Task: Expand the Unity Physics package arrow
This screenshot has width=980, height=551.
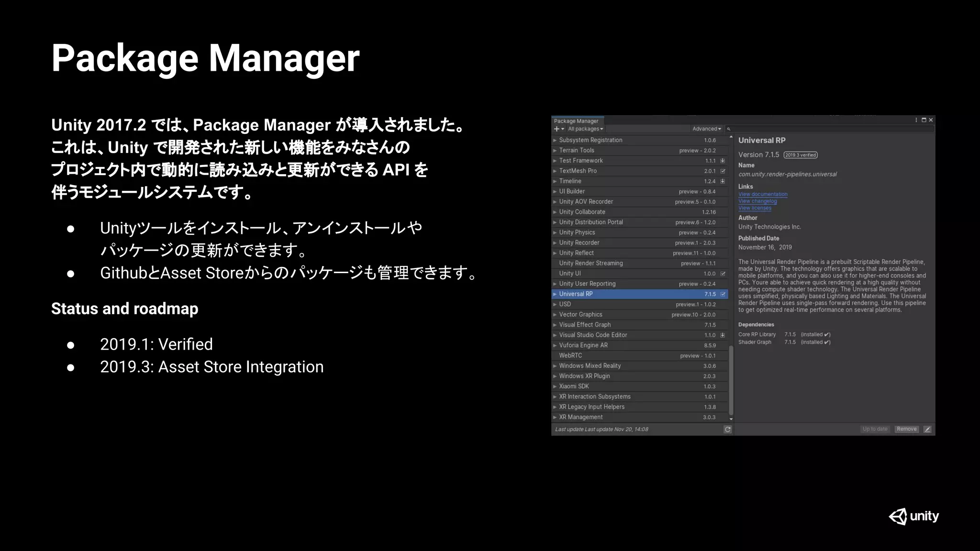Action: pyautogui.click(x=555, y=233)
